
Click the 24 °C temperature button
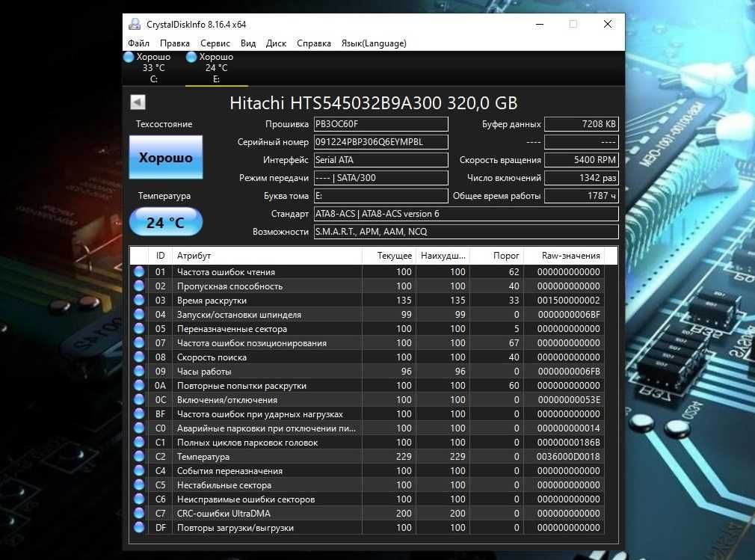click(166, 222)
